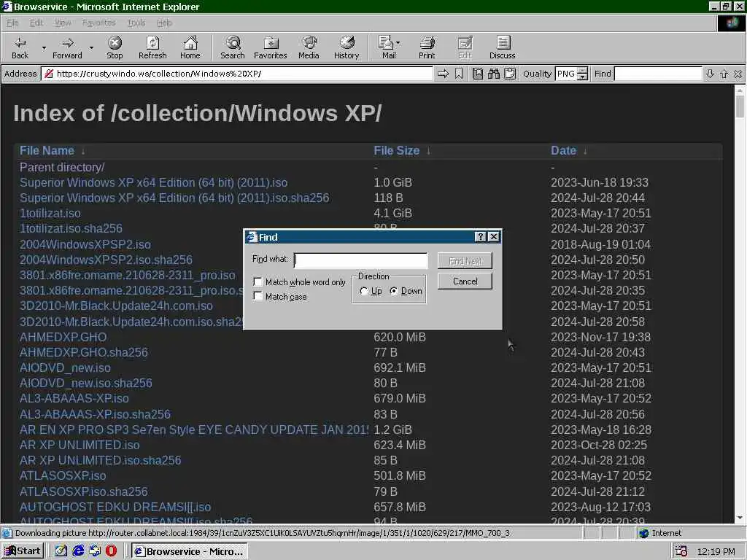
Task: Go back with the Back toolbar button
Action: (20, 47)
